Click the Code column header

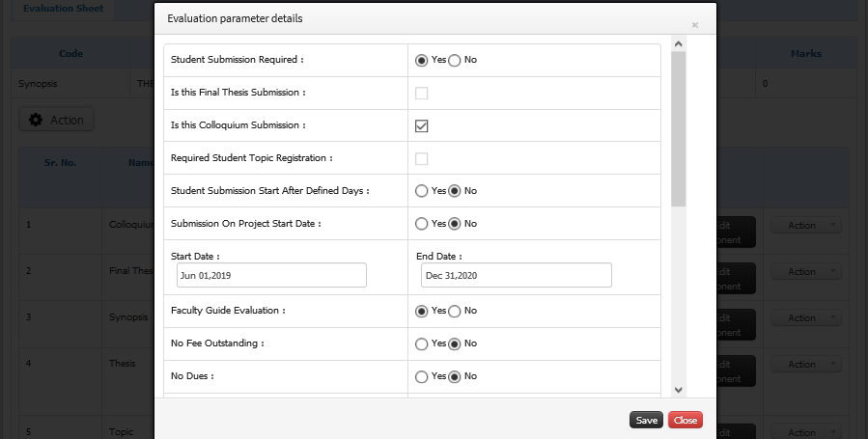[x=70, y=54]
